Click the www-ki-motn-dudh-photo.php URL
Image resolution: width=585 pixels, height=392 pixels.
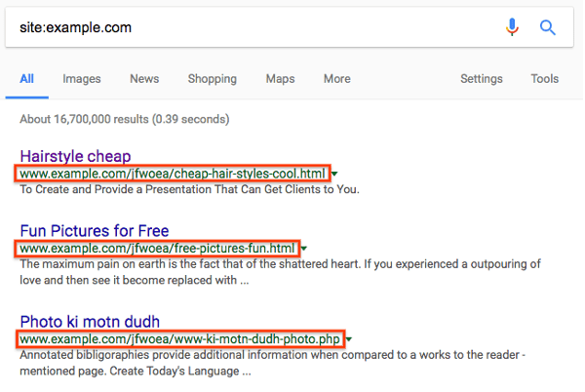pyautogui.click(x=180, y=339)
